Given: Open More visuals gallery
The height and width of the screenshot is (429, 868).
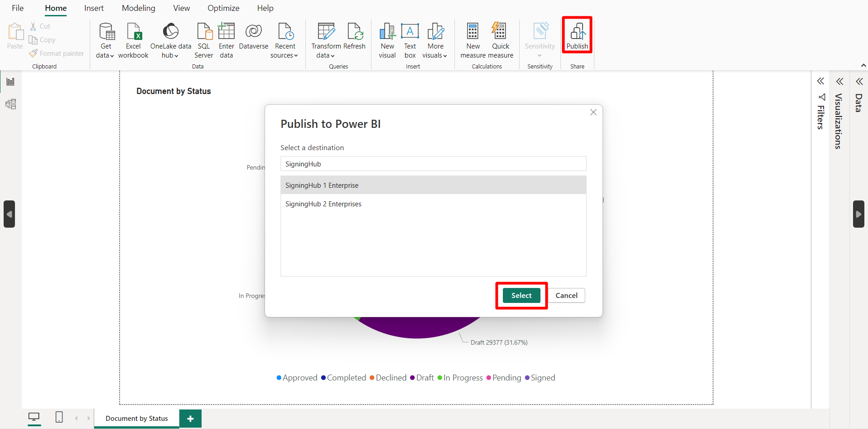Looking at the screenshot, I should pos(435,41).
